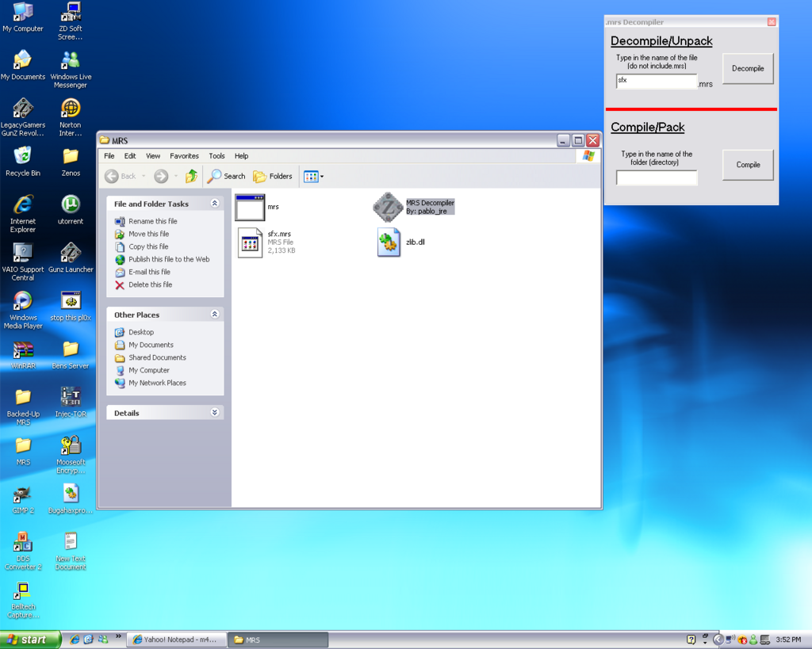Click the Up folder toolbar icon
The image size is (812, 649).
pyautogui.click(x=191, y=176)
